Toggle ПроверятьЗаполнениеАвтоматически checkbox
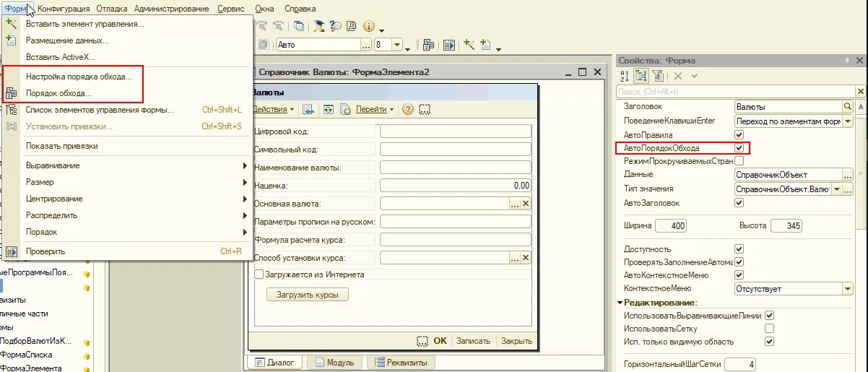The width and height of the screenshot is (868, 372). pyautogui.click(x=739, y=262)
